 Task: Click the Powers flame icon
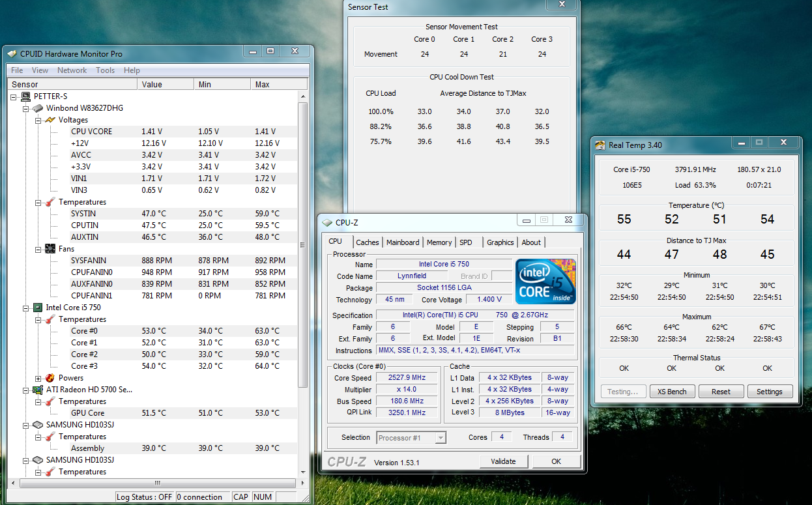(x=50, y=378)
